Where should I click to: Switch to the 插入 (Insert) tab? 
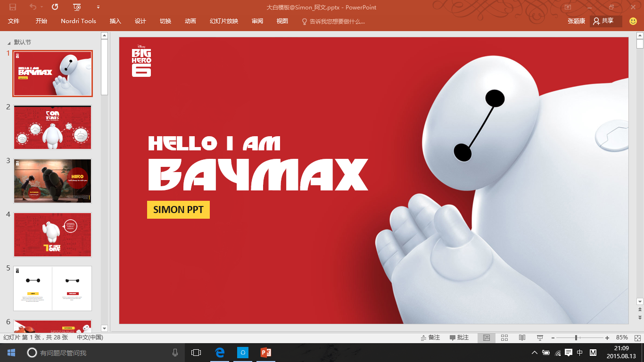(116, 21)
